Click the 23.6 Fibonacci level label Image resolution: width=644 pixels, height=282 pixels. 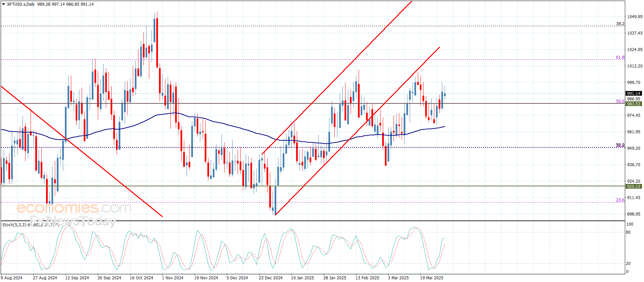(x=620, y=200)
